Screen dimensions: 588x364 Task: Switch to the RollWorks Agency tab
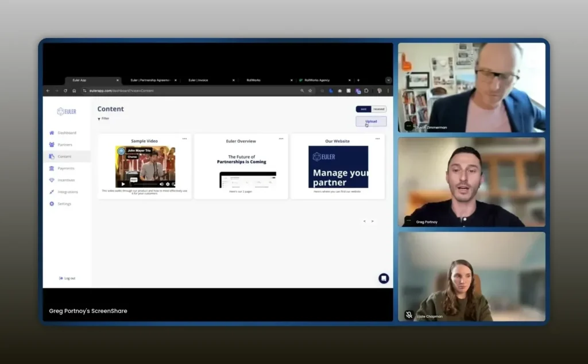[316, 80]
